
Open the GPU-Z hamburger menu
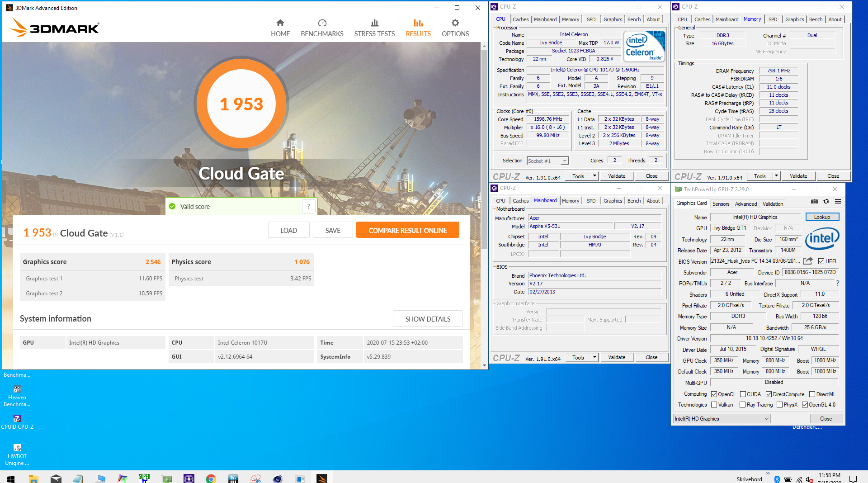pos(838,202)
